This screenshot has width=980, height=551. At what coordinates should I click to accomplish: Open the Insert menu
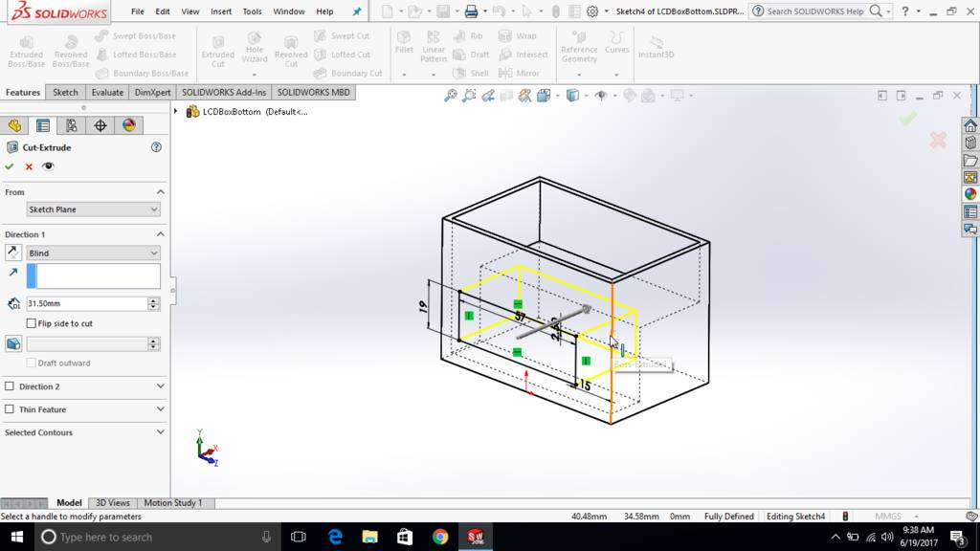221,11
